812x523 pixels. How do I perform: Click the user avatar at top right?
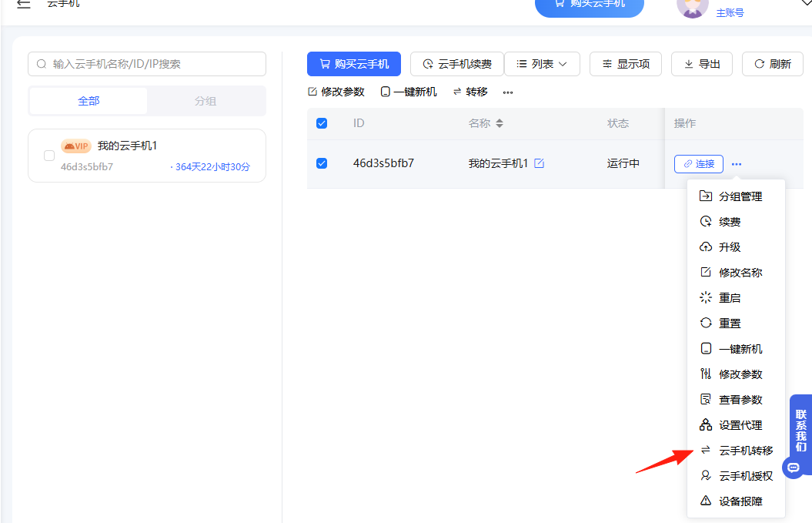[x=692, y=6]
